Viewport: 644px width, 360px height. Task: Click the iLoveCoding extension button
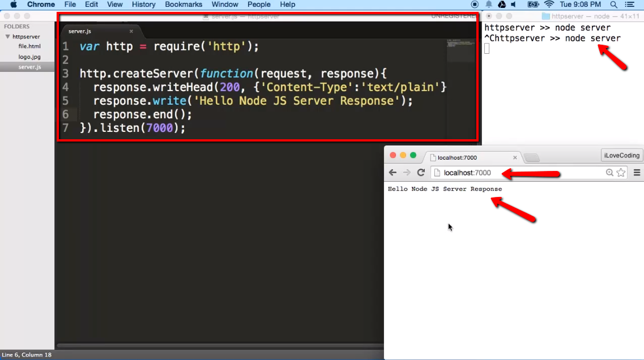[x=621, y=155]
